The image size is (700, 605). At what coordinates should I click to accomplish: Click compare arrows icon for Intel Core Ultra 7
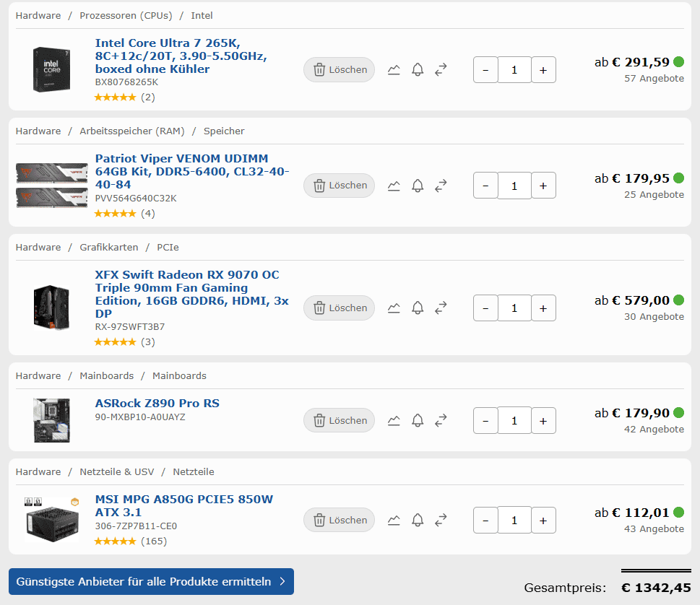point(441,70)
